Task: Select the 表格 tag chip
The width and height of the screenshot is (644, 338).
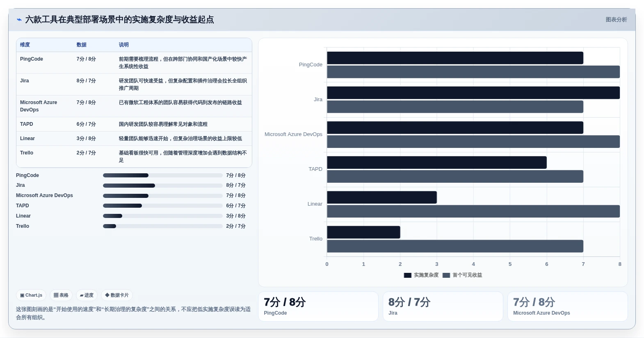Action: point(61,295)
